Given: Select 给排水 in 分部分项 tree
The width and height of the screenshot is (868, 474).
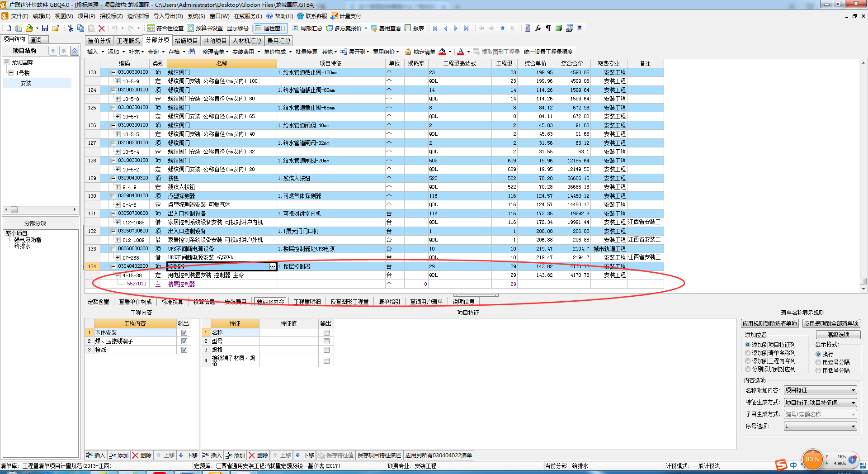Looking at the screenshot, I should [x=22, y=246].
